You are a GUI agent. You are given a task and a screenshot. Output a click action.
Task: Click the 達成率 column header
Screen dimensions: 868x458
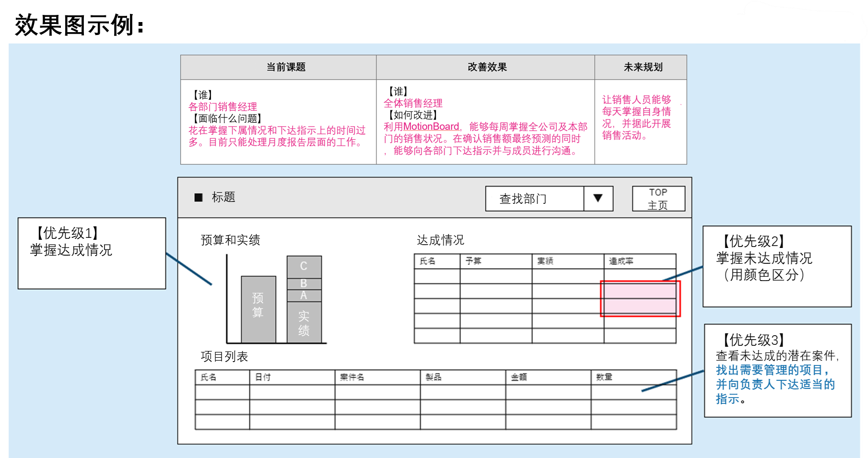640,261
